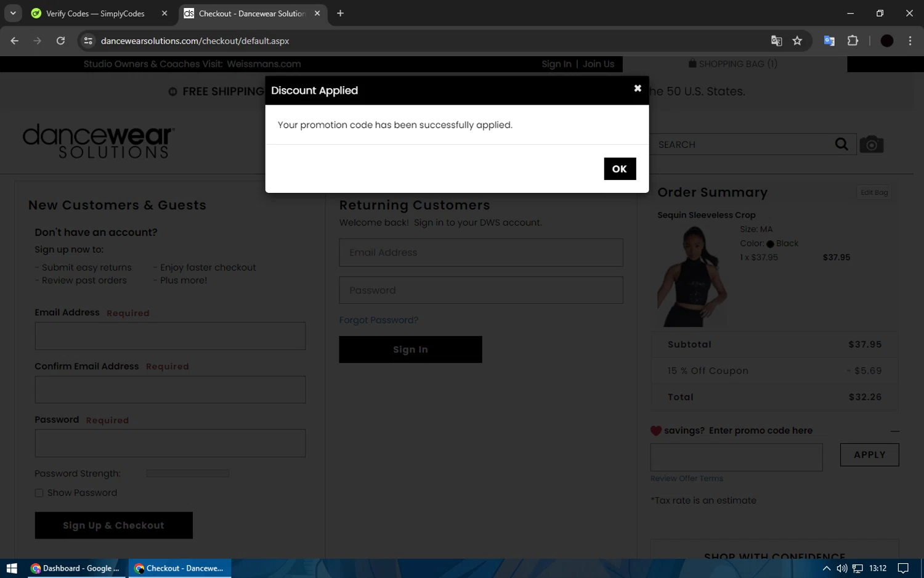Image resolution: width=924 pixels, height=578 pixels.
Task: Click the taskbar volume speaker icon
Action: 841,568
